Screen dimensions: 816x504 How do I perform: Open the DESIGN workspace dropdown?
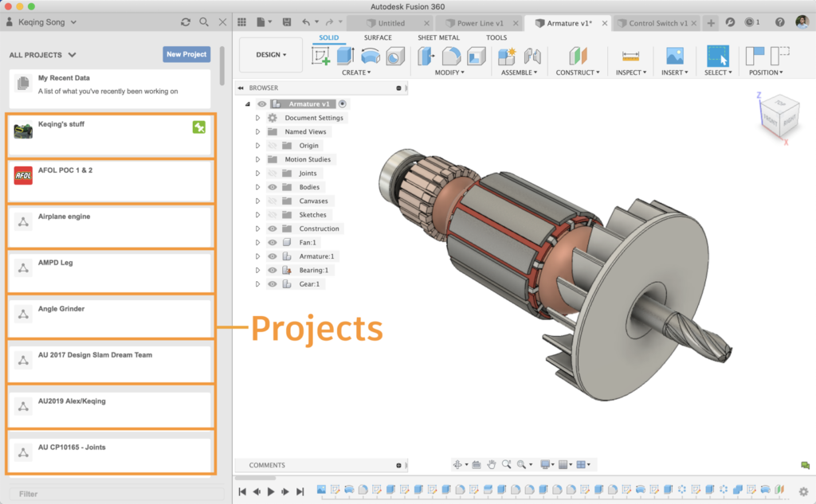point(271,55)
